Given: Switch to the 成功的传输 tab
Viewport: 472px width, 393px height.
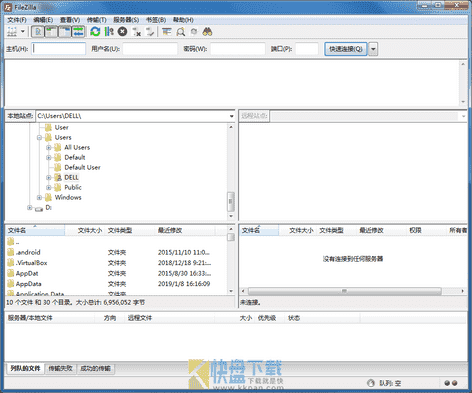Looking at the screenshot, I should click(x=95, y=368).
